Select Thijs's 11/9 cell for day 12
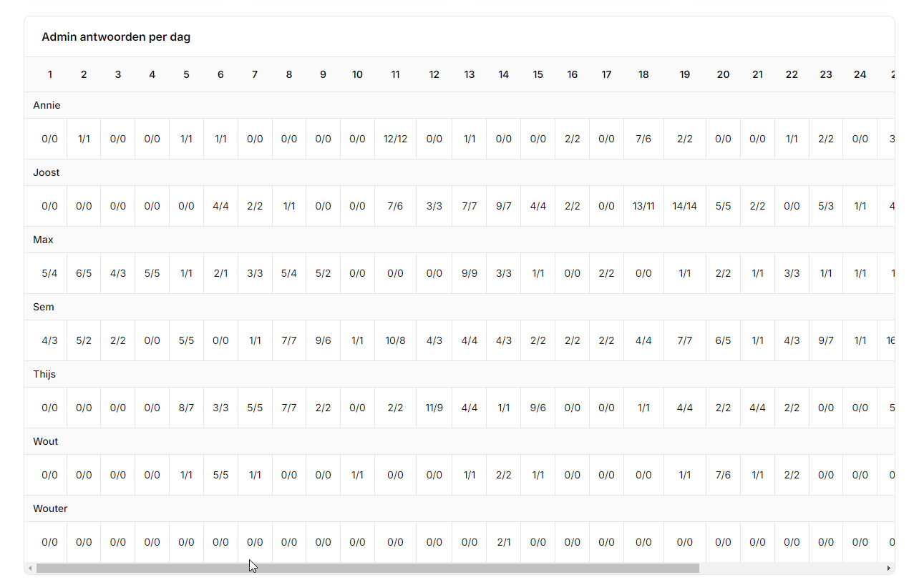Screen dimensions: 924x585 click(x=434, y=408)
